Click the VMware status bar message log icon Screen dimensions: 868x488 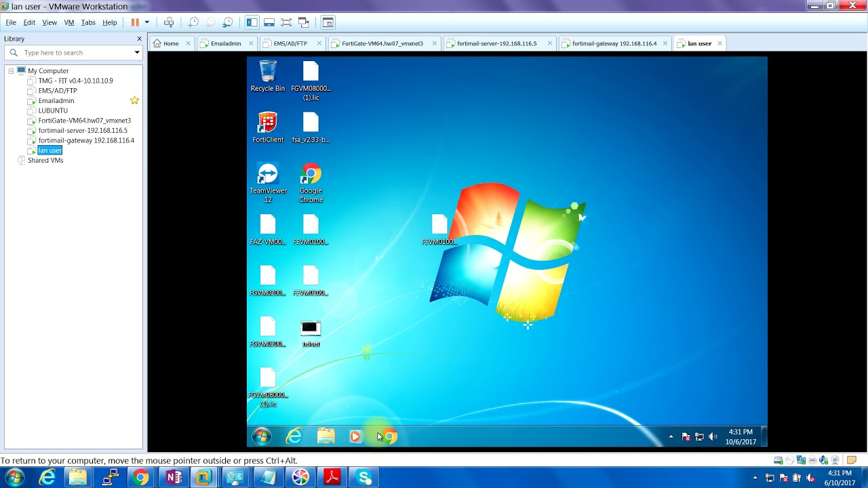[x=852, y=460]
